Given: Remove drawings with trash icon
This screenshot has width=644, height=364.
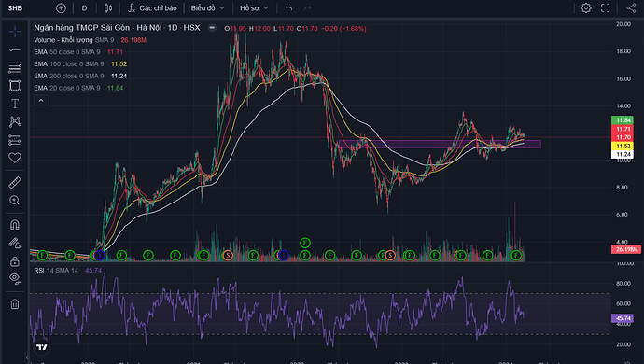Looking at the screenshot, I should tap(15, 304).
